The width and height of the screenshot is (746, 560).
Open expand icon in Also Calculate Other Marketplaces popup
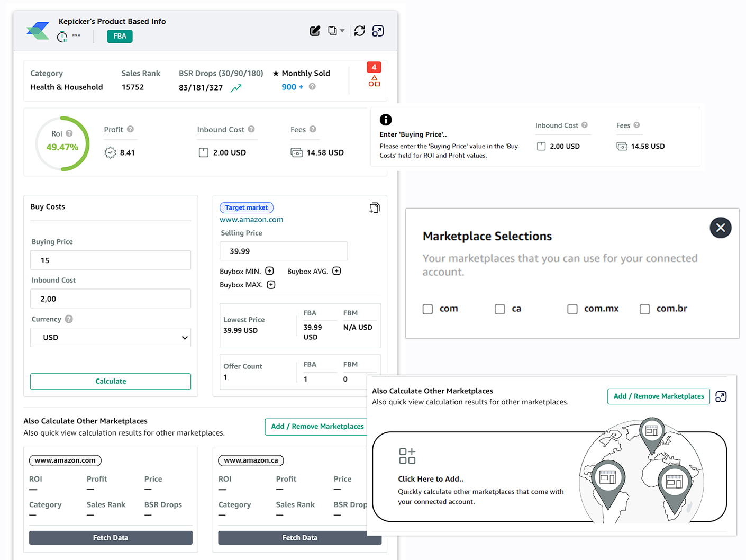tap(721, 396)
